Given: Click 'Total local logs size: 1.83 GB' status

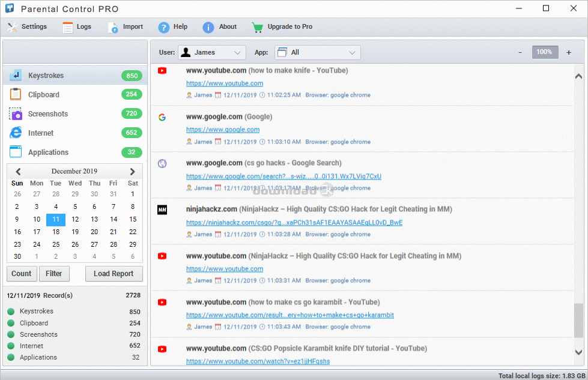Looking at the screenshot, I should click(x=542, y=376).
